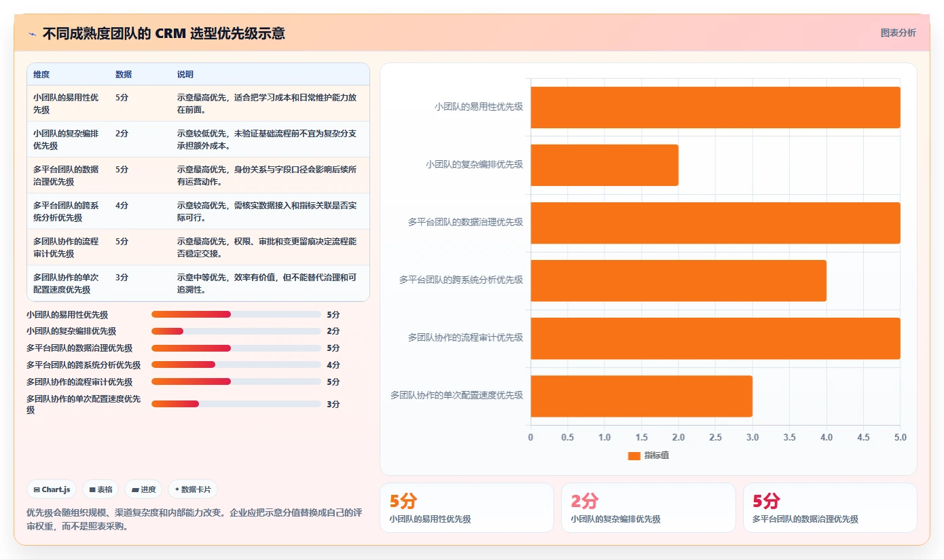Click the icon inside the Chart.js chip
Viewport: 944px width, 560px height.
tap(36, 489)
